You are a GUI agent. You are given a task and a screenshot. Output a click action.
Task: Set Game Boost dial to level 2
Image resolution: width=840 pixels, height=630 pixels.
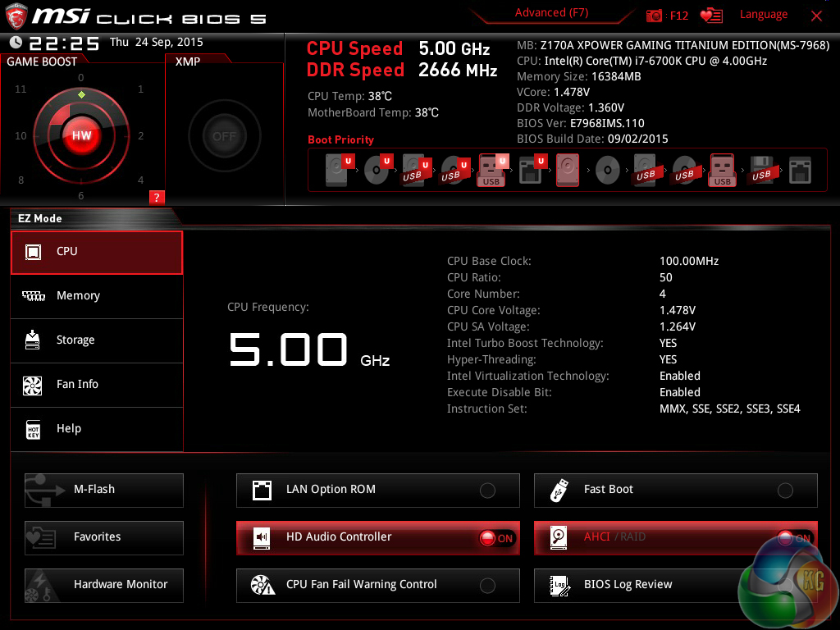pyautogui.click(x=140, y=136)
